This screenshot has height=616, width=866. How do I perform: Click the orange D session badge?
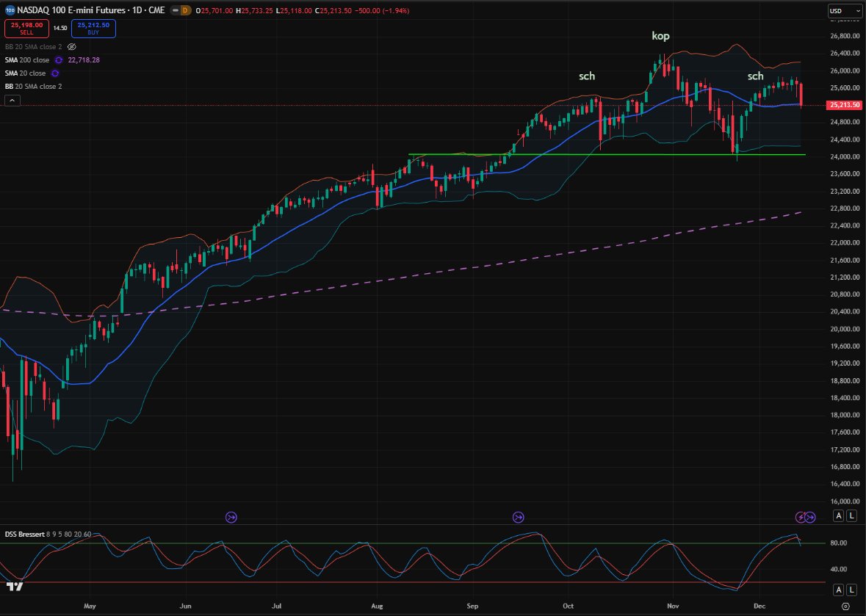click(x=186, y=10)
